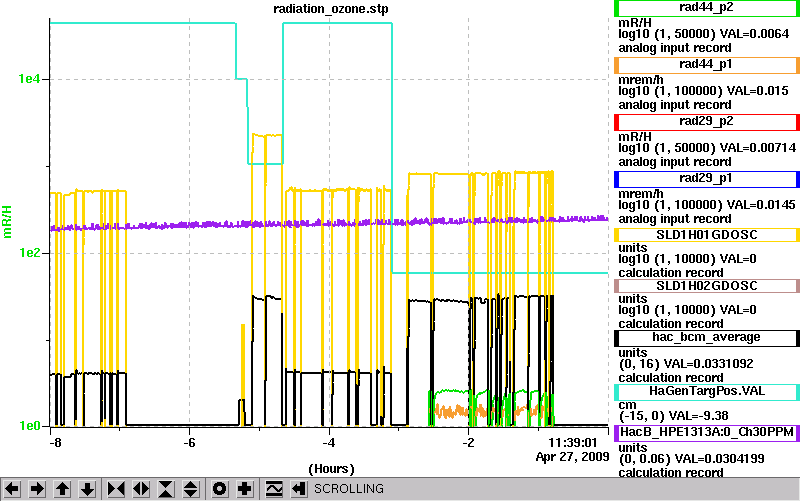Select the HacB_HPE1313A:0_Ch30PPM purple legend entry

coord(706,433)
